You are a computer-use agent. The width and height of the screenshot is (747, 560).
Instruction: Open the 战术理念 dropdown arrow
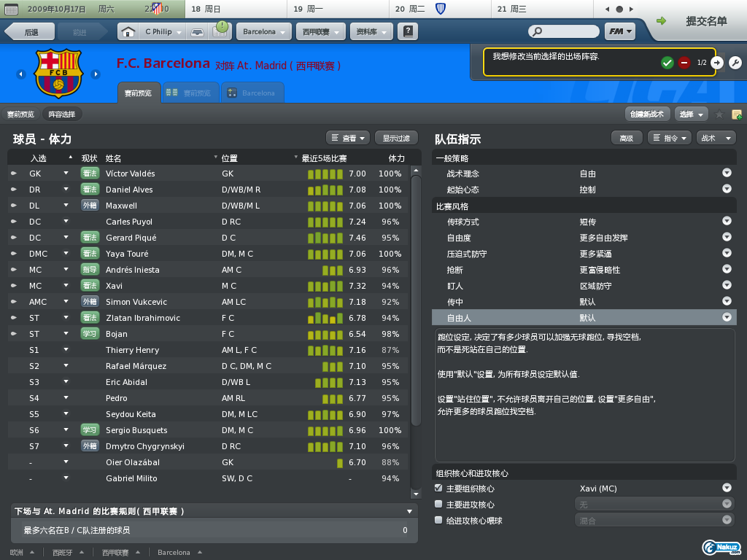click(x=727, y=173)
